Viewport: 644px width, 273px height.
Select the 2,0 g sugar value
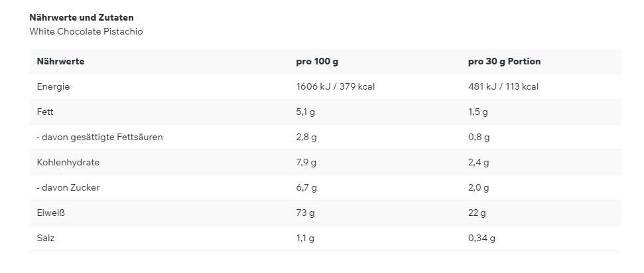click(x=478, y=187)
